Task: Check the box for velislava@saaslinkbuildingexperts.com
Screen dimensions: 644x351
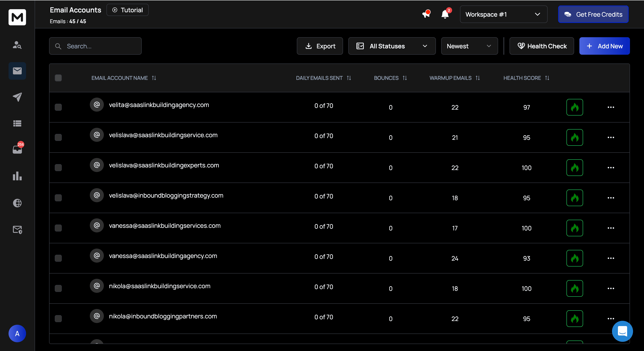Action: (58, 168)
